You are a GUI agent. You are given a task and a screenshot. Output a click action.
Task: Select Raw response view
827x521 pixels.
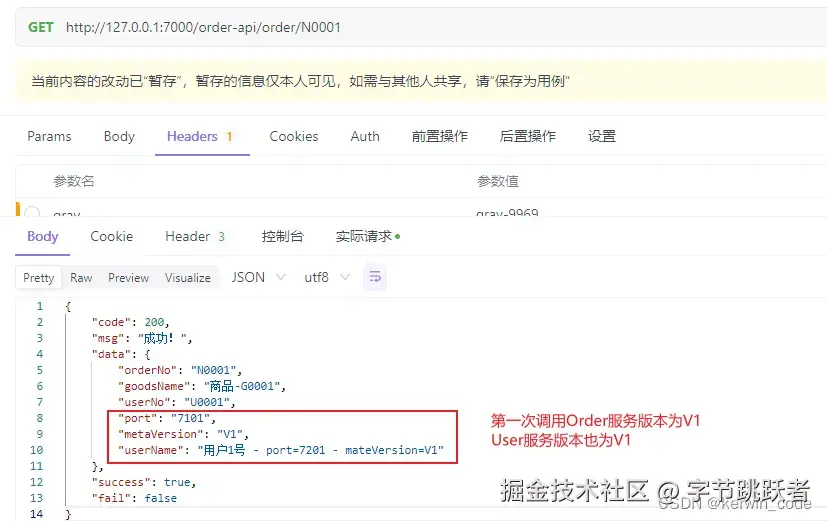pyautogui.click(x=81, y=277)
